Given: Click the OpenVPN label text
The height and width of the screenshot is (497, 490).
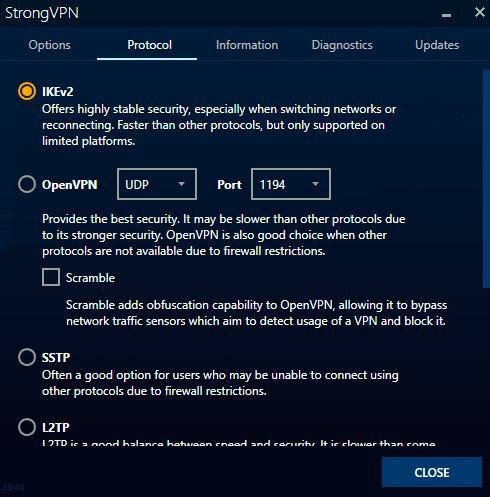Looking at the screenshot, I should (x=70, y=185).
